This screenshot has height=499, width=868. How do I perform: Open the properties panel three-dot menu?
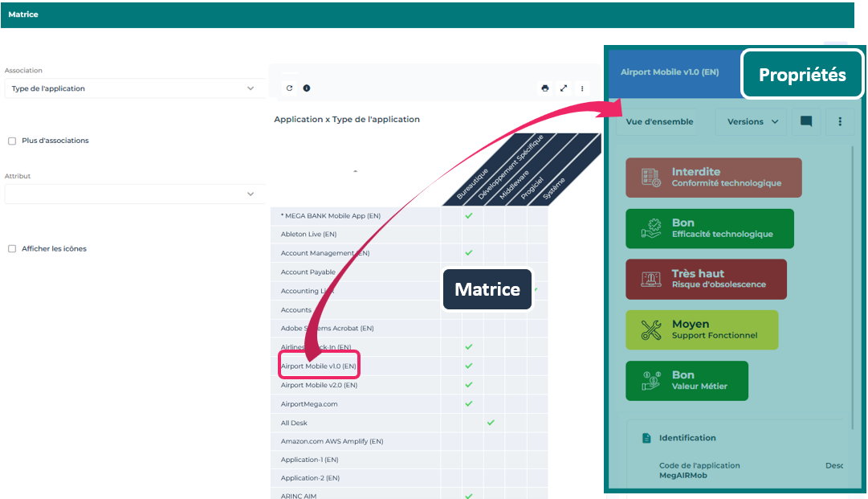[x=840, y=122]
